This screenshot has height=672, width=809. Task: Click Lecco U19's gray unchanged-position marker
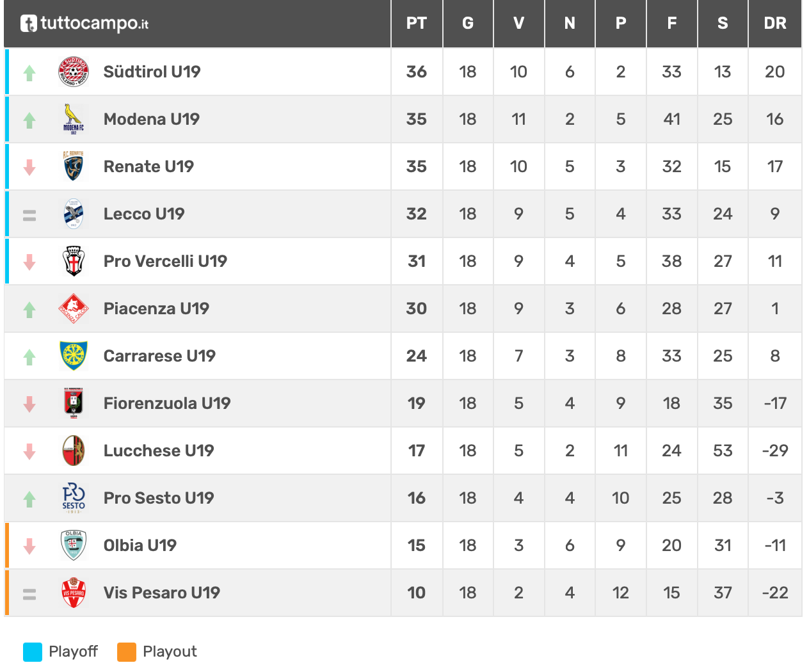29,215
